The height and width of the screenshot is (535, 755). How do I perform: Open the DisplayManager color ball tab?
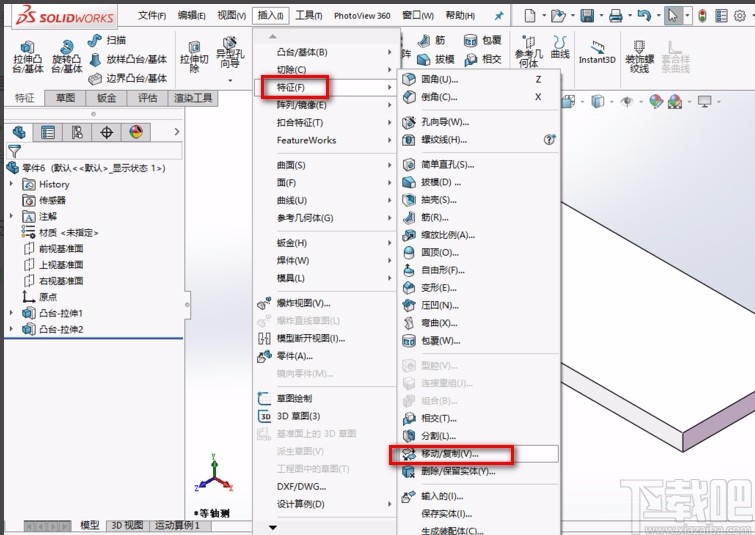click(x=136, y=132)
